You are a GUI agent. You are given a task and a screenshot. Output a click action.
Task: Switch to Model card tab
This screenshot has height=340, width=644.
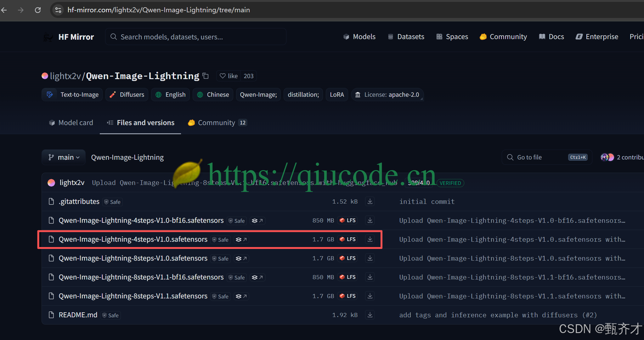click(71, 123)
